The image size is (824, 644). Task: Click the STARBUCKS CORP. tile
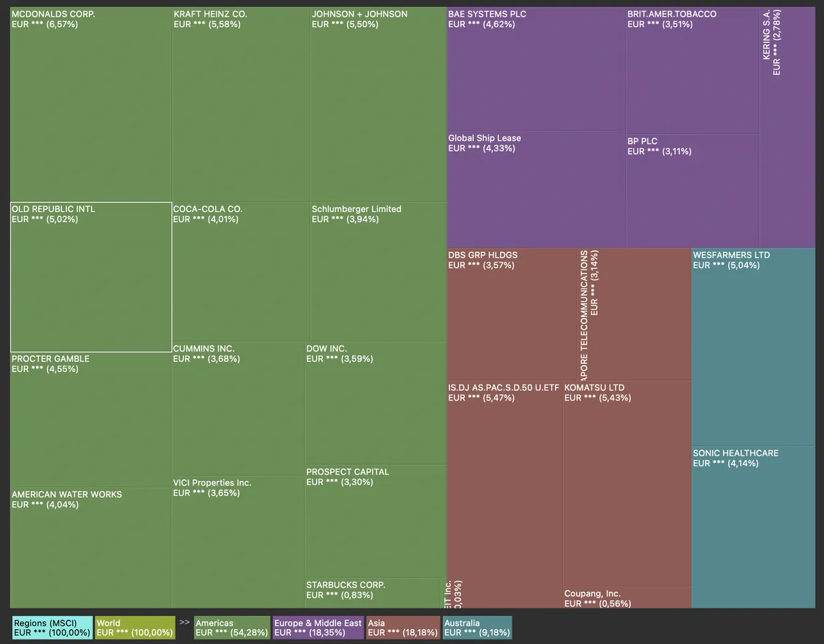[373, 593]
